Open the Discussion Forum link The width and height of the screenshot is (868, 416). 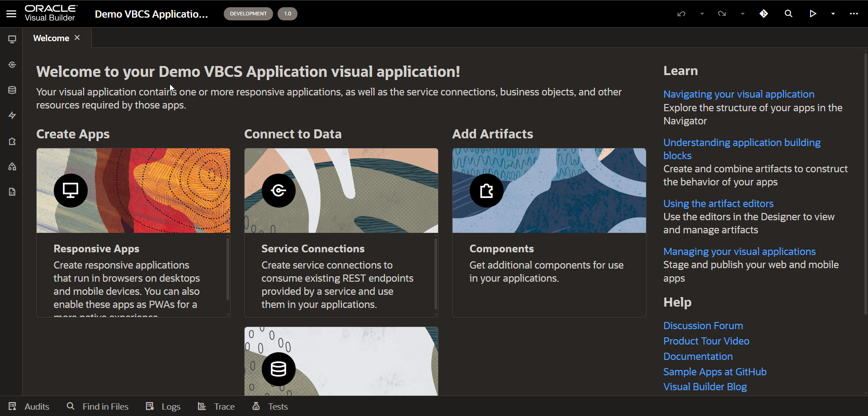coord(703,326)
